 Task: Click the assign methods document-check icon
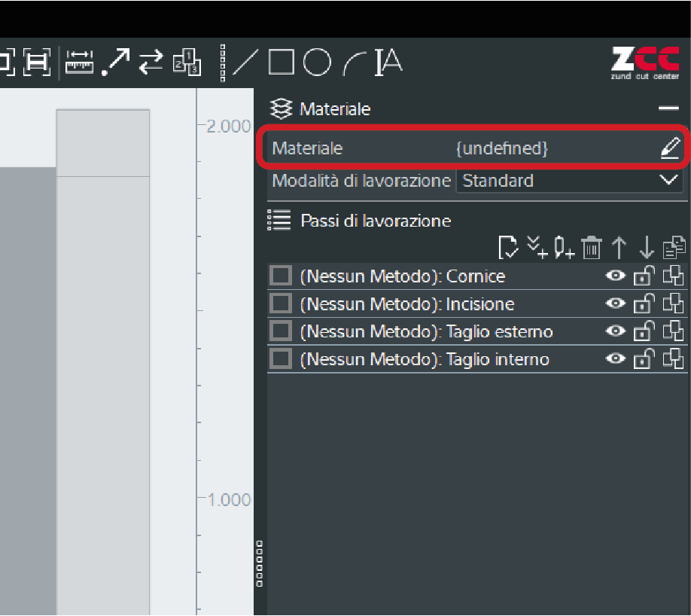click(508, 247)
